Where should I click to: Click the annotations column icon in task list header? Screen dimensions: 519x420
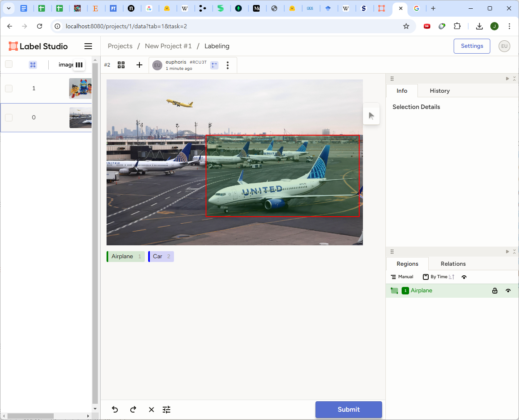tap(33, 65)
